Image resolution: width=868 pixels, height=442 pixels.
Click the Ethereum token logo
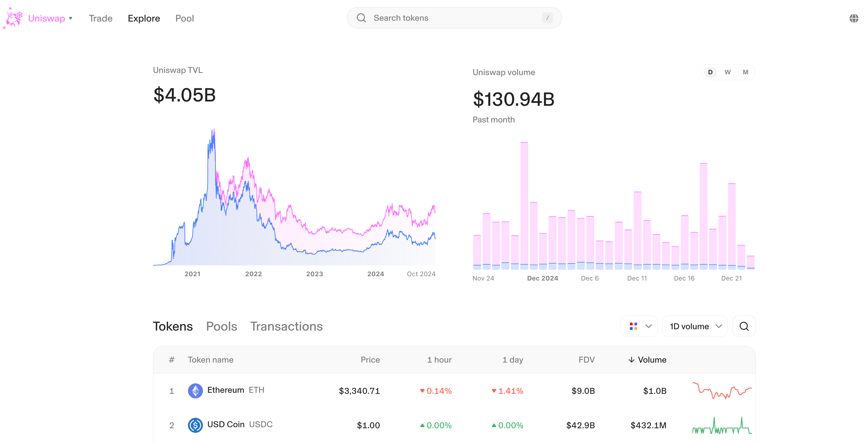point(195,391)
